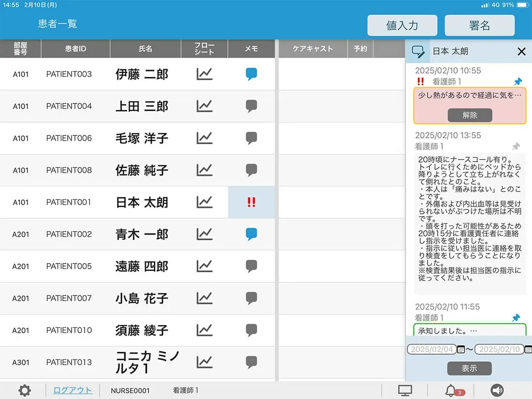Open calendar picker for end date 2025/02/10
Screen dimensions: 532x399
click(x=528, y=349)
